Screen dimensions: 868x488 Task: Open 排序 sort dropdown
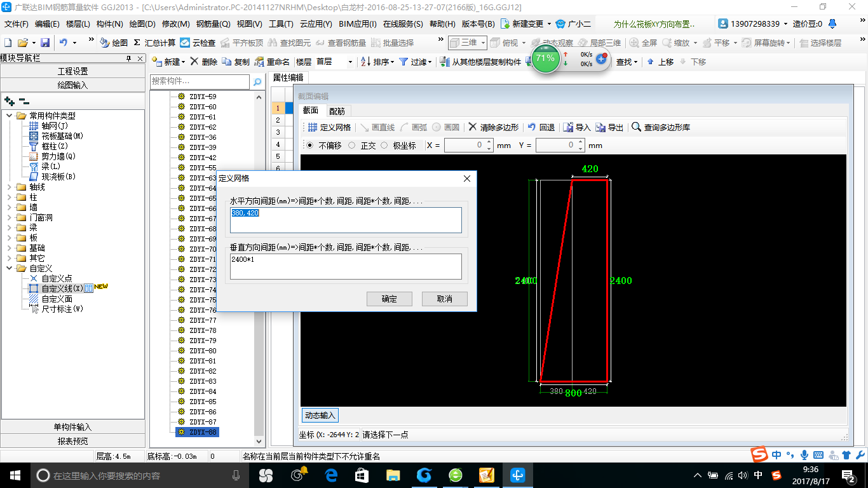click(x=378, y=62)
